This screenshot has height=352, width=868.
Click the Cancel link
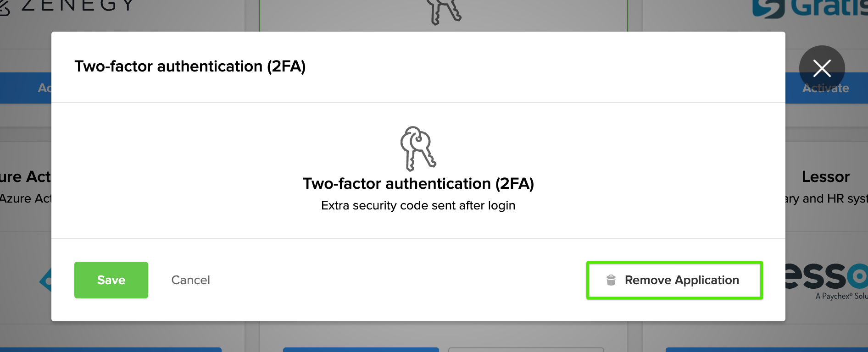pyautogui.click(x=190, y=280)
